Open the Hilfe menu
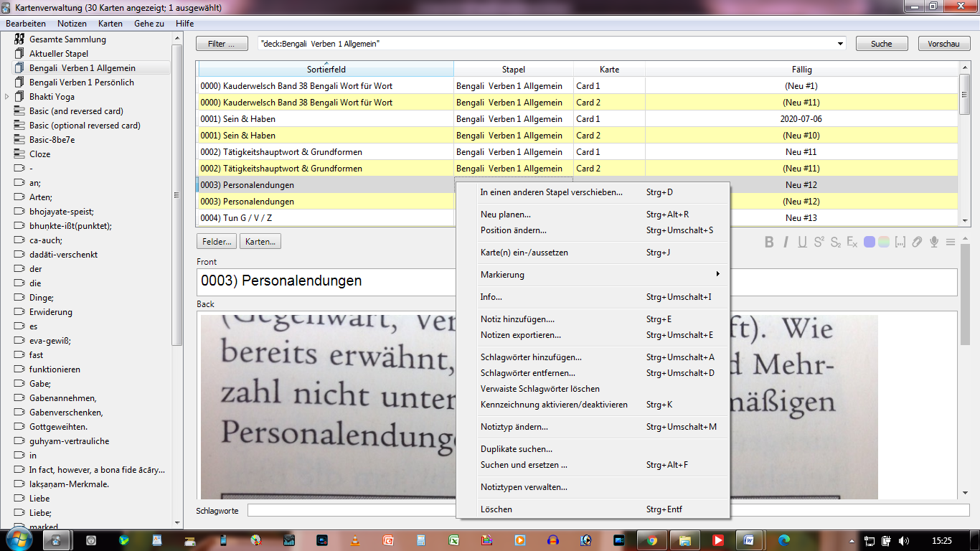This screenshot has width=980, height=551. point(184,24)
